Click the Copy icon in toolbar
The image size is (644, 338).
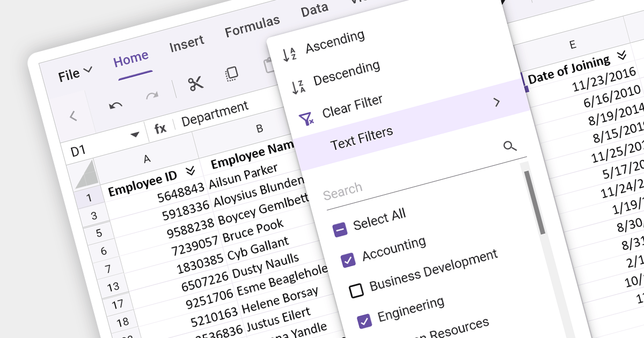[231, 74]
